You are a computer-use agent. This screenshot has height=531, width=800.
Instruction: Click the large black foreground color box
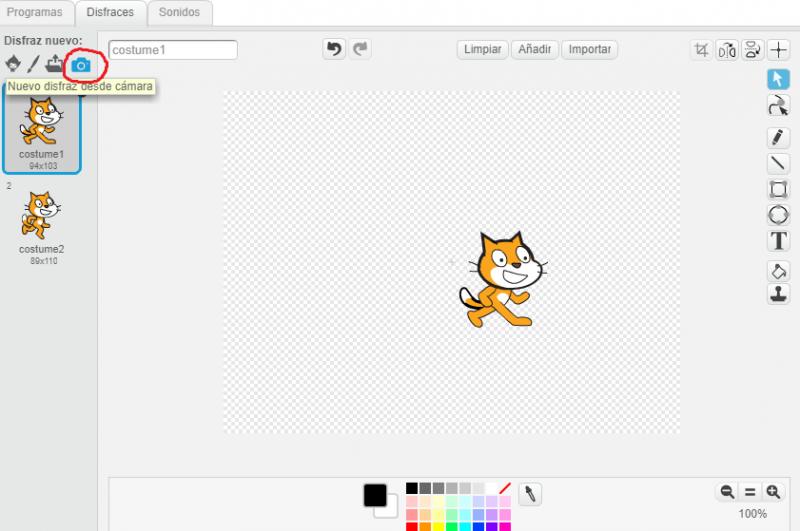(375, 495)
